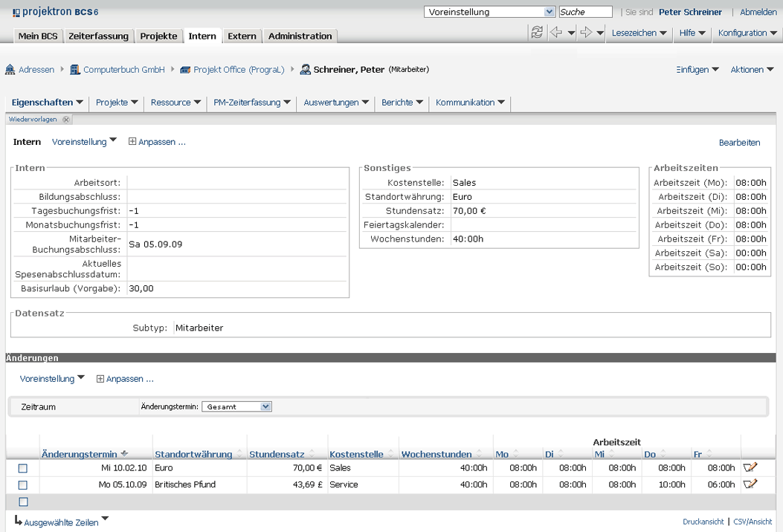Click the Adressen breadcrumb link
This screenshot has height=532, width=783.
point(36,69)
